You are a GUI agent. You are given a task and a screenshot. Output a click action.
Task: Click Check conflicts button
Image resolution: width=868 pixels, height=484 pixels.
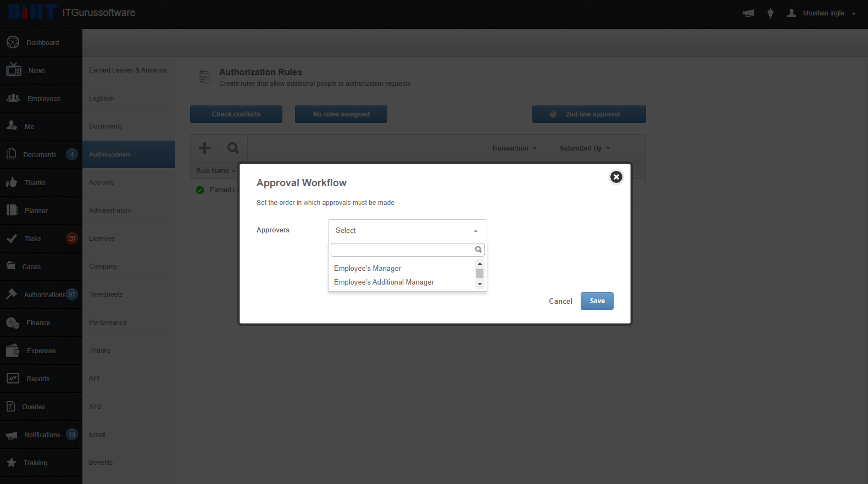click(236, 114)
